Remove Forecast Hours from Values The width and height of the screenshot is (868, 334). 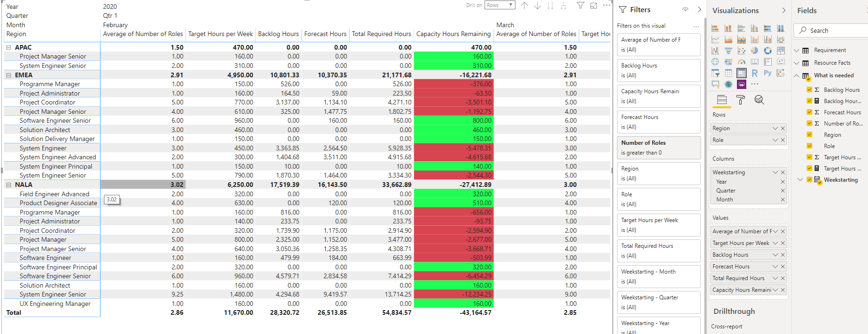pyautogui.click(x=783, y=267)
